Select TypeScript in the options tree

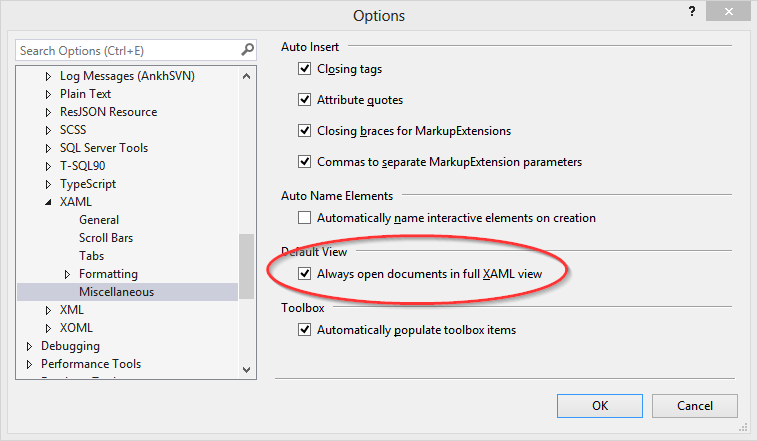click(88, 184)
